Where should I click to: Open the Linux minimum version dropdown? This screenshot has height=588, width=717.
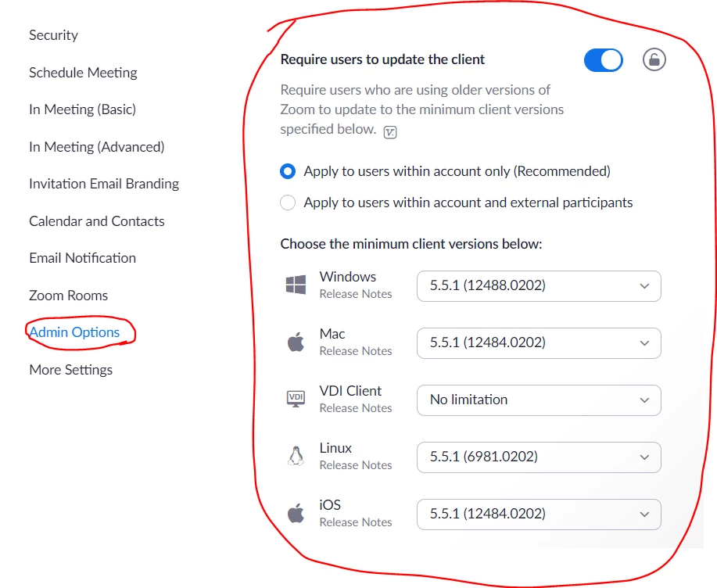coord(539,457)
